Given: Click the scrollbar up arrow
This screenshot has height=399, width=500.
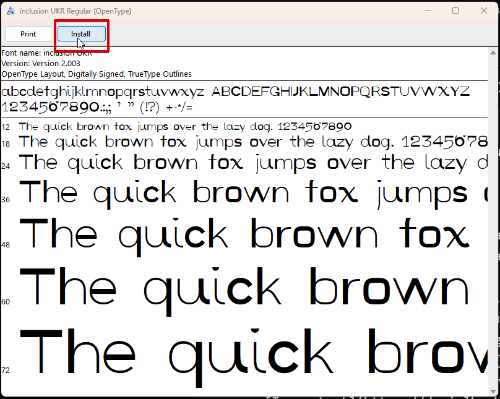Looking at the screenshot, I should 493,52.
